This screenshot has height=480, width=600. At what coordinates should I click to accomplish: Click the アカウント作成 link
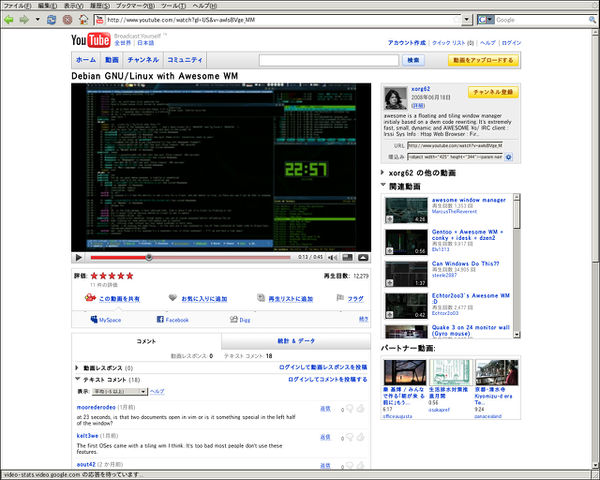pos(407,43)
